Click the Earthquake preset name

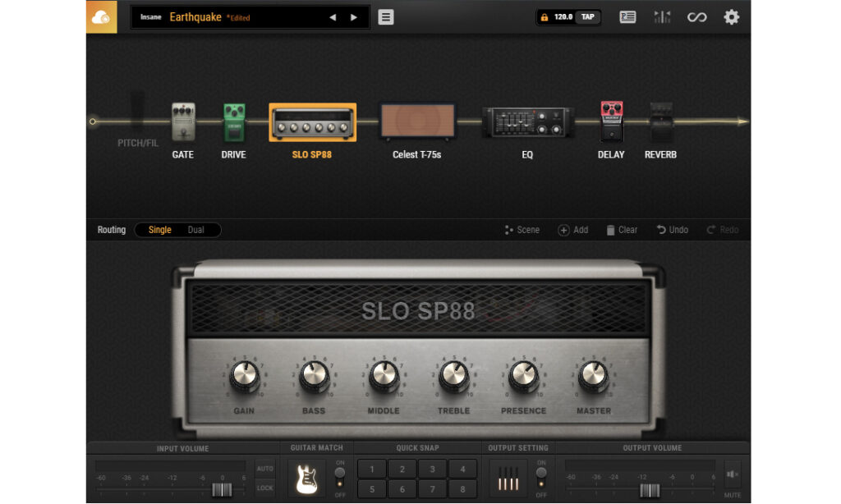(x=195, y=17)
